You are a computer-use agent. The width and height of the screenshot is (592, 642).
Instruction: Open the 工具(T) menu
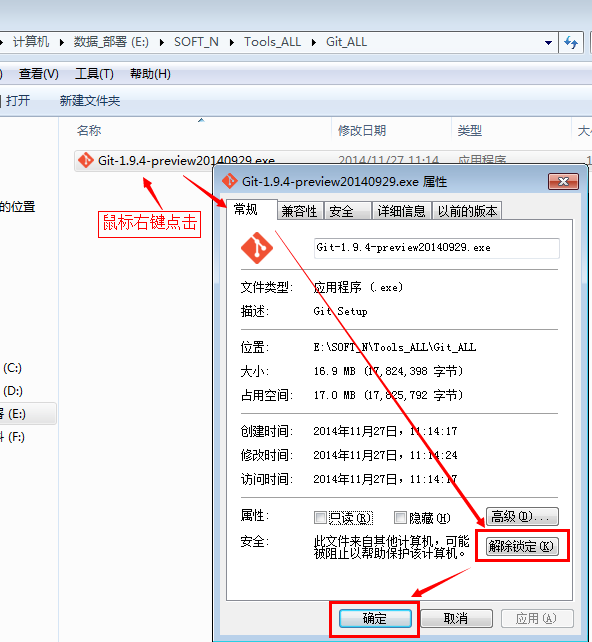tap(94, 74)
